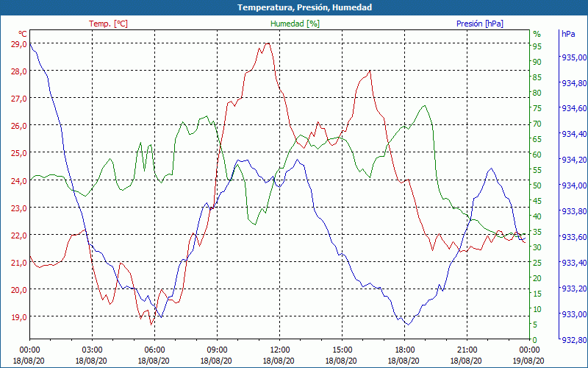This screenshot has width=588, height=368.
Task: Click the '933,60' pressure axis value
Action: coord(573,237)
